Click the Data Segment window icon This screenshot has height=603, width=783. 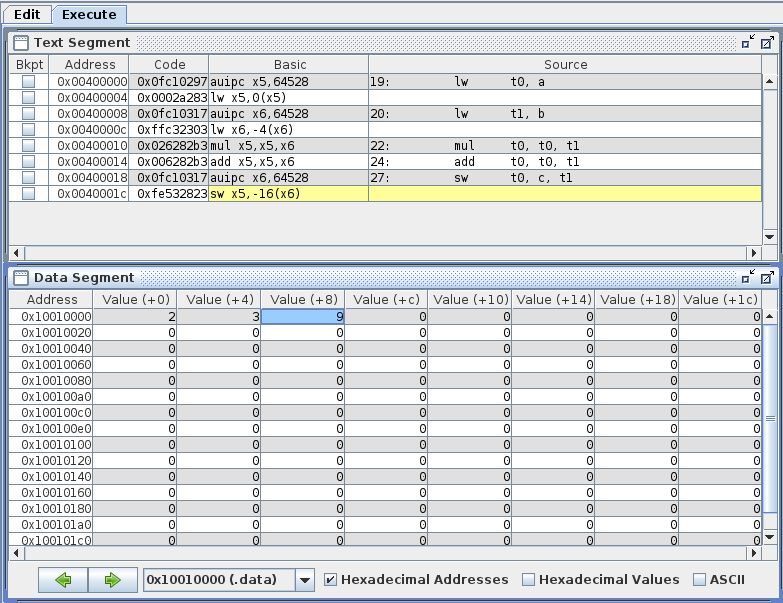[20, 278]
